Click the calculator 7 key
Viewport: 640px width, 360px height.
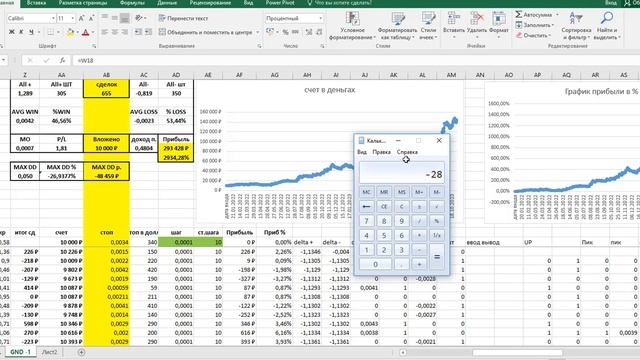click(x=366, y=221)
